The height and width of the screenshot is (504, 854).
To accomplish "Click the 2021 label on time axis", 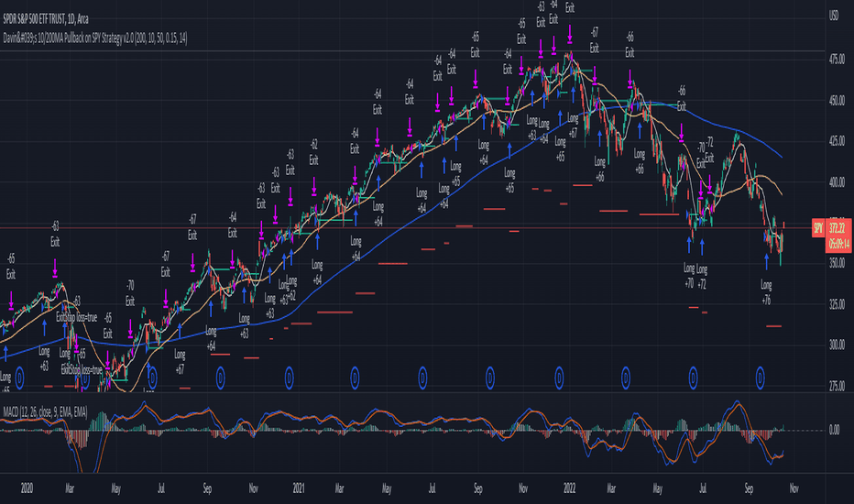I will pyautogui.click(x=299, y=488).
